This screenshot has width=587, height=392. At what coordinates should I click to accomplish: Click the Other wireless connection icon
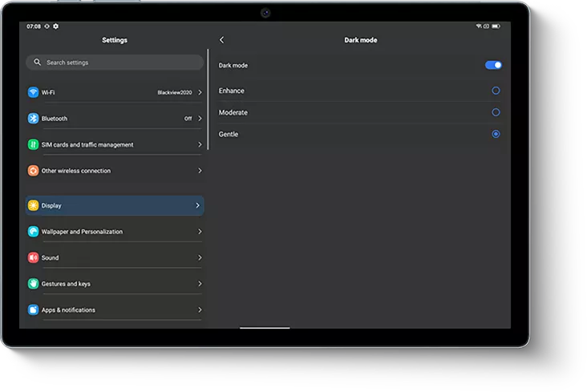(x=33, y=171)
